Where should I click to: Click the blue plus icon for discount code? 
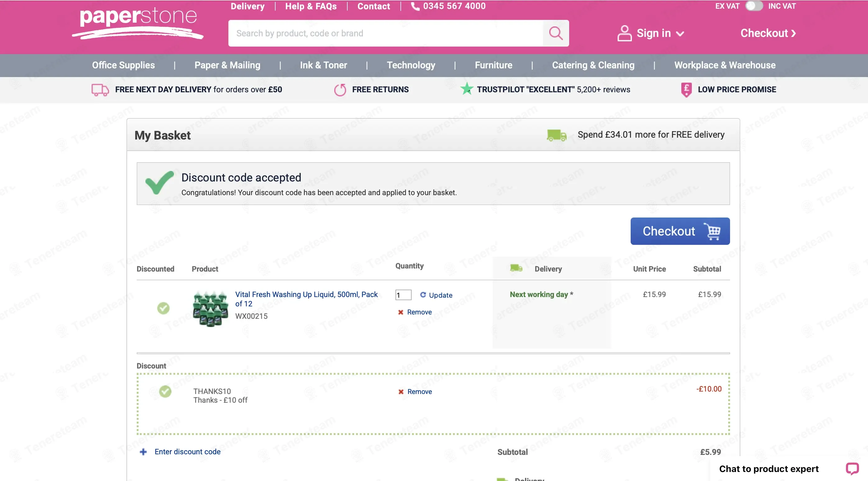click(143, 452)
